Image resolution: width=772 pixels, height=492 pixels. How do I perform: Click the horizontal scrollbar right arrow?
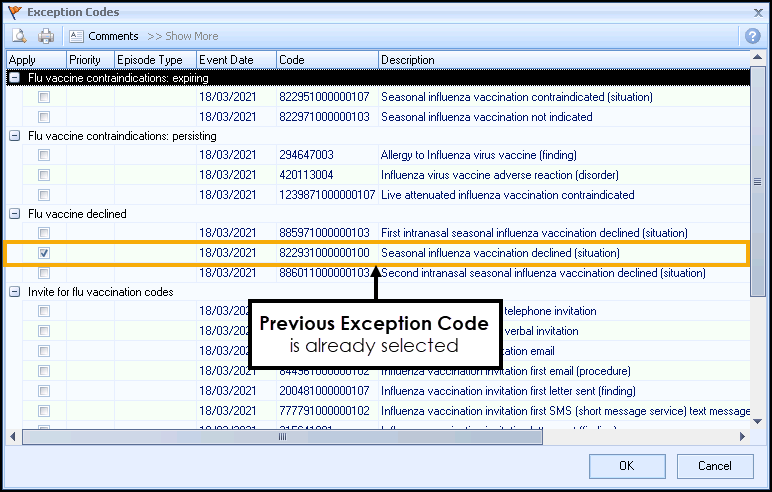pos(742,437)
